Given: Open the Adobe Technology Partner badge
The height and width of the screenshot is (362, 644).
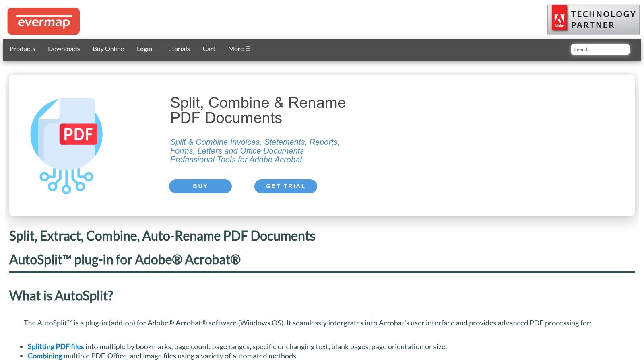Looking at the screenshot, I should pos(593,20).
